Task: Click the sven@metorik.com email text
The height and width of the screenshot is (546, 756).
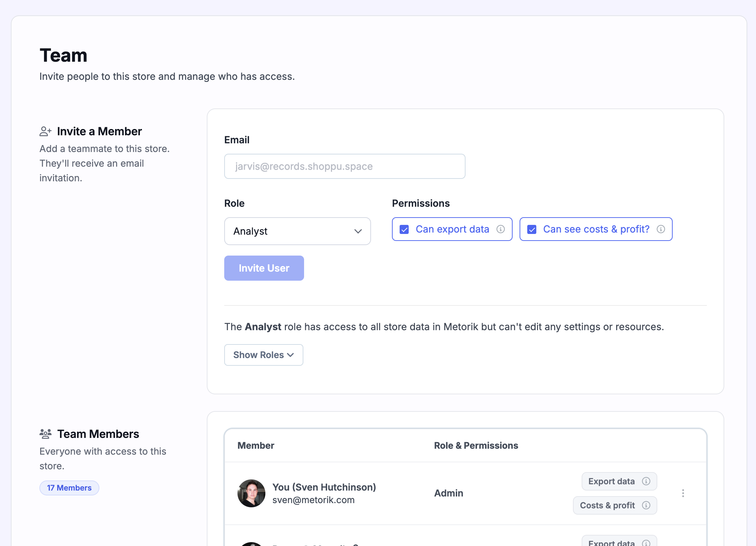Action: coord(313,500)
